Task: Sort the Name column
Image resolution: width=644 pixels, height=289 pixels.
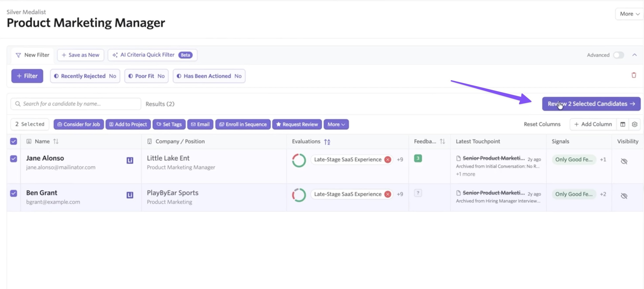Action: tap(56, 141)
